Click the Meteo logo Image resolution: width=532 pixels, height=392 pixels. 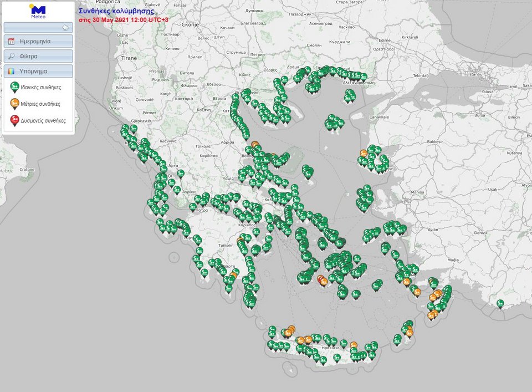tap(37, 9)
